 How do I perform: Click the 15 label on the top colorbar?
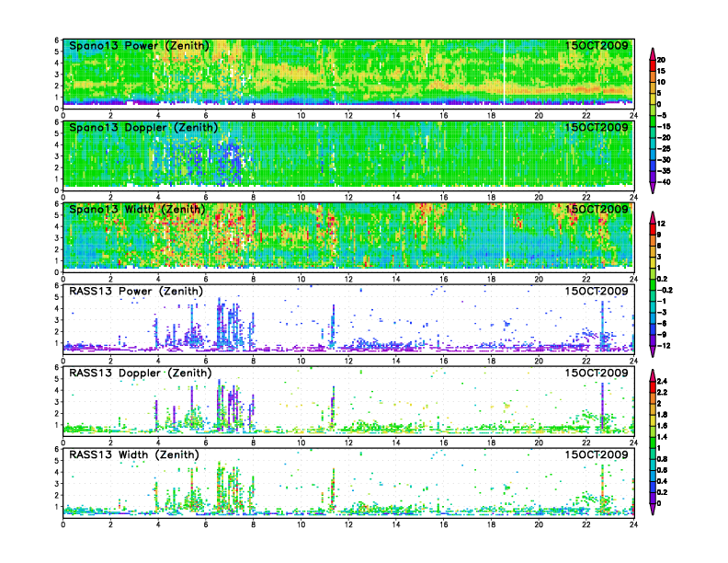click(x=661, y=71)
